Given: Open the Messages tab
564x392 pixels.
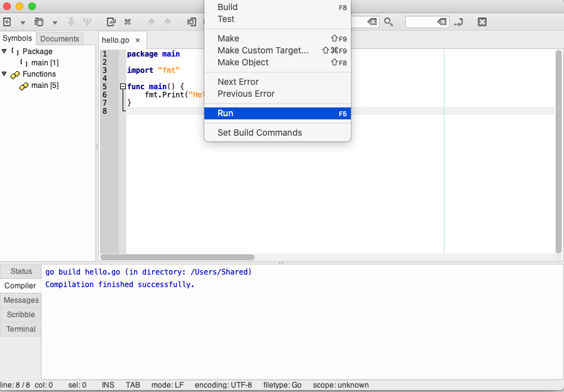Looking at the screenshot, I should [x=21, y=300].
